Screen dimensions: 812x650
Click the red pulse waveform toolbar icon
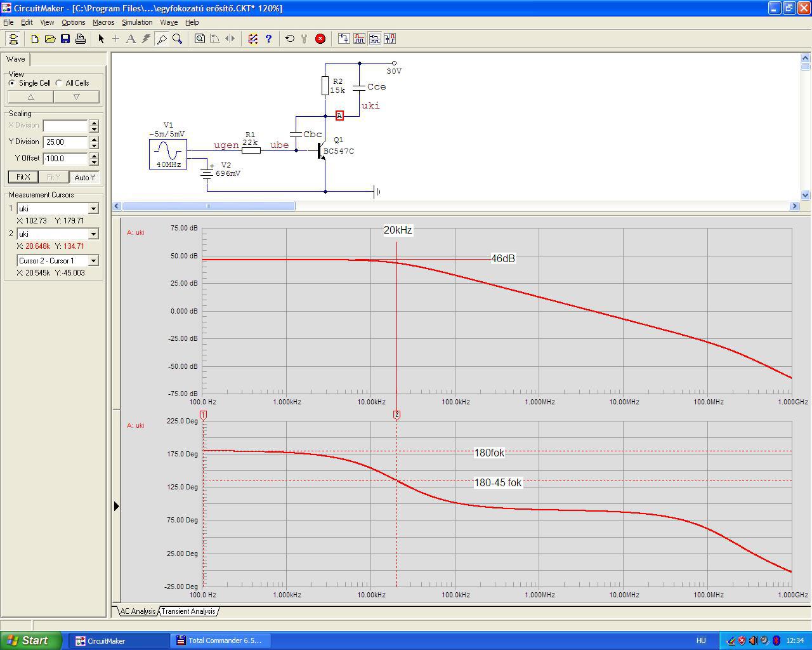coord(359,39)
